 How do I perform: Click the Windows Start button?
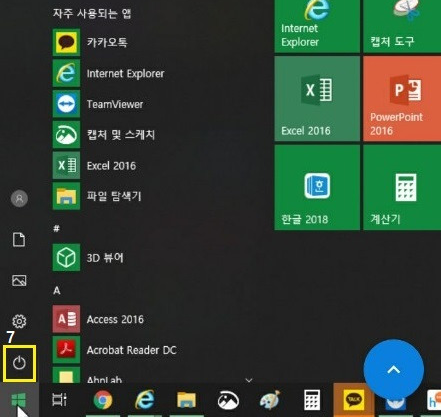pyautogui.click(x=19, y=400)
